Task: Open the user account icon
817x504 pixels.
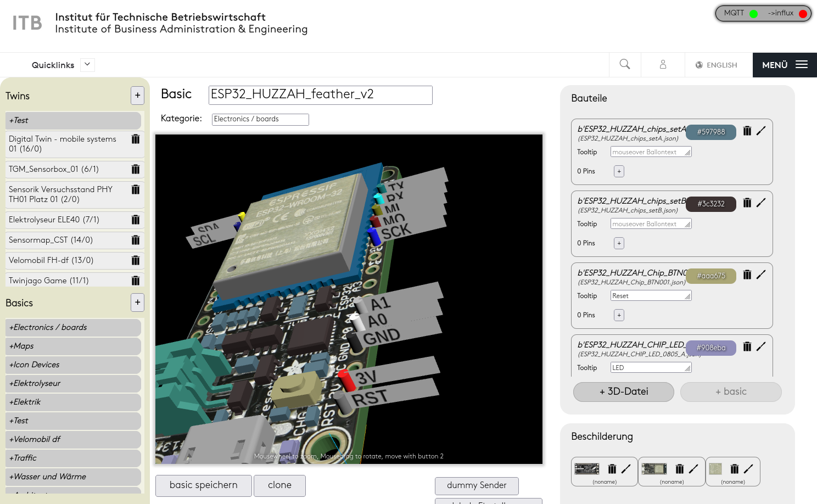Action: (x=663, y=65)
